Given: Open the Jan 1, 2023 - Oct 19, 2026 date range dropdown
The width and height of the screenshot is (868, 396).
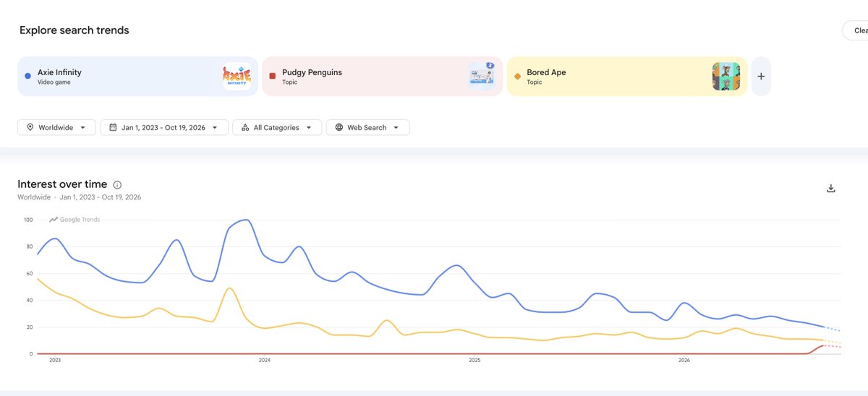Looking at the screenshot, I should click(164, 127).
